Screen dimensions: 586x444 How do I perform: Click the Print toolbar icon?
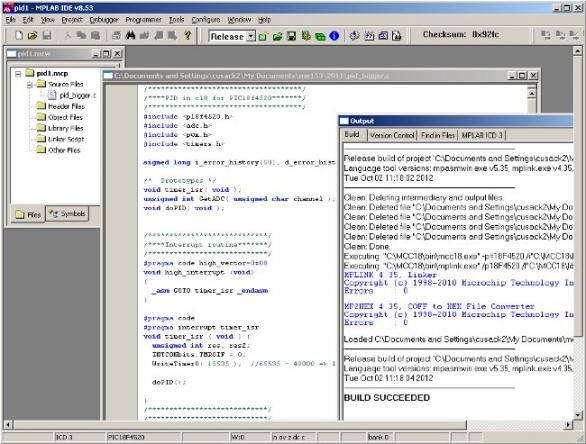point(116,36)
